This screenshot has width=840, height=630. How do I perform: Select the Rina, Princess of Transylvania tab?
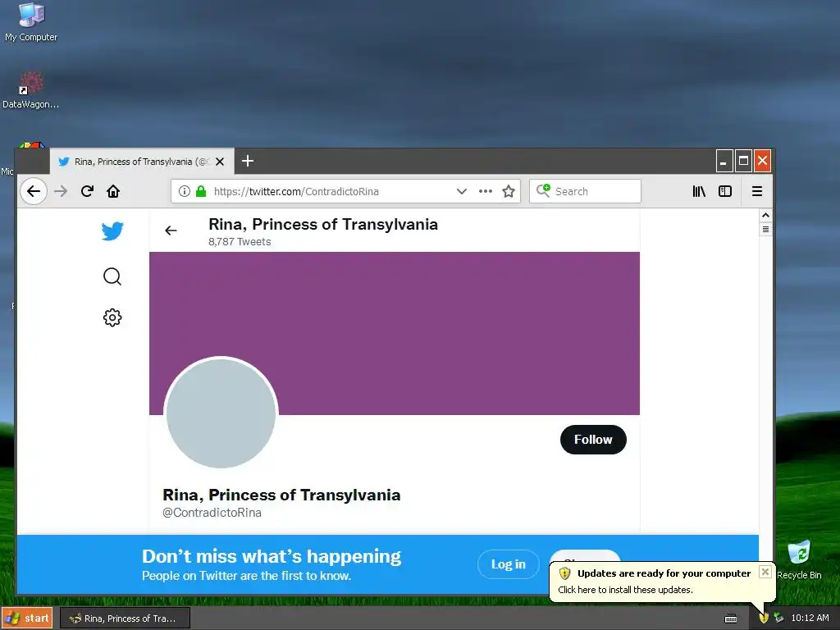coord(142,162)
